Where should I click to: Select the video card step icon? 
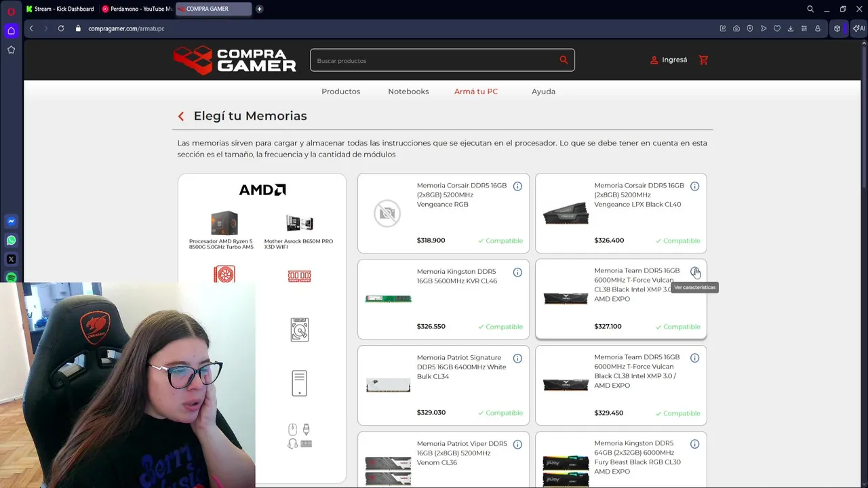pyautogui.click(x=224, y=274)
